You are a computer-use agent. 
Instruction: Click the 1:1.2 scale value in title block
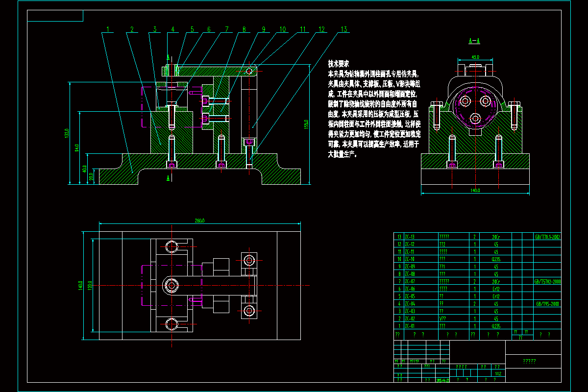click(498, 373)
